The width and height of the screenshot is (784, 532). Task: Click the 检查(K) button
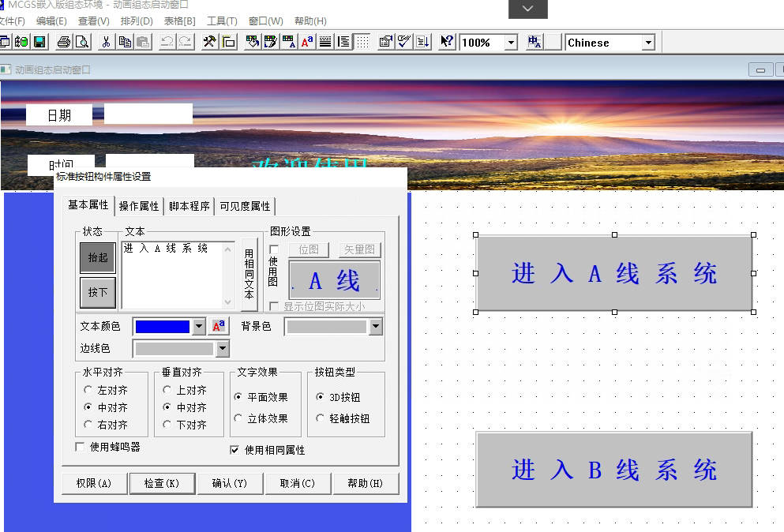162,484
